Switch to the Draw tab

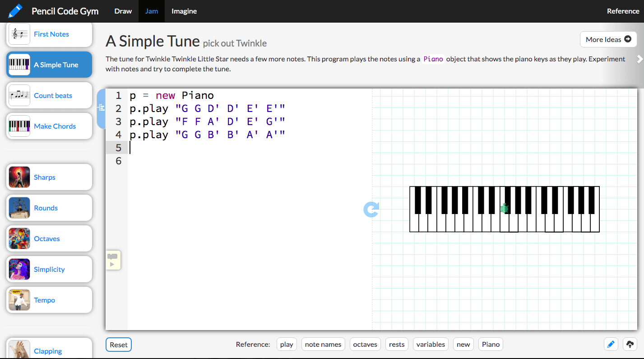point(123,11)
